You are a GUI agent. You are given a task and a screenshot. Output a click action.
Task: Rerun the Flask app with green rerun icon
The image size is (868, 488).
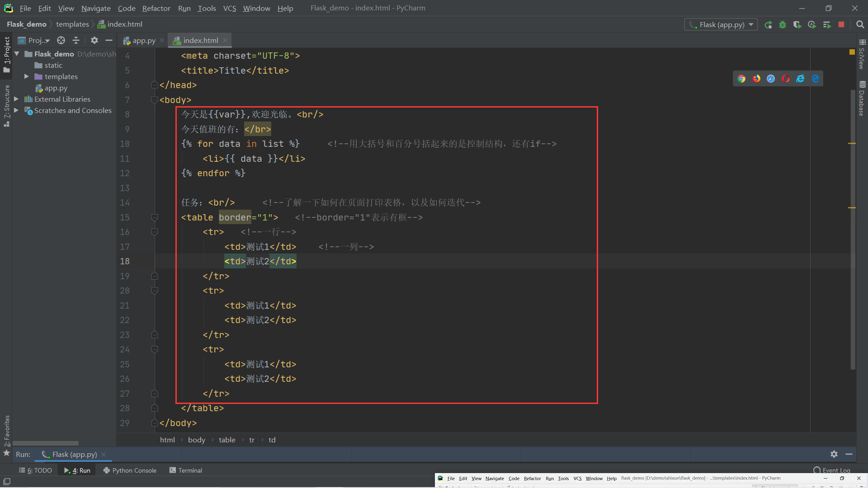768,25
